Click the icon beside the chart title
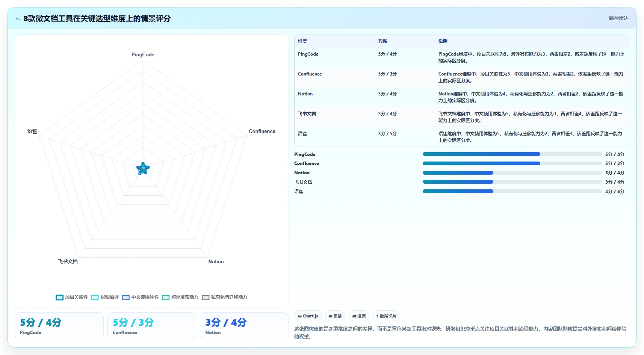 (18, 19)
